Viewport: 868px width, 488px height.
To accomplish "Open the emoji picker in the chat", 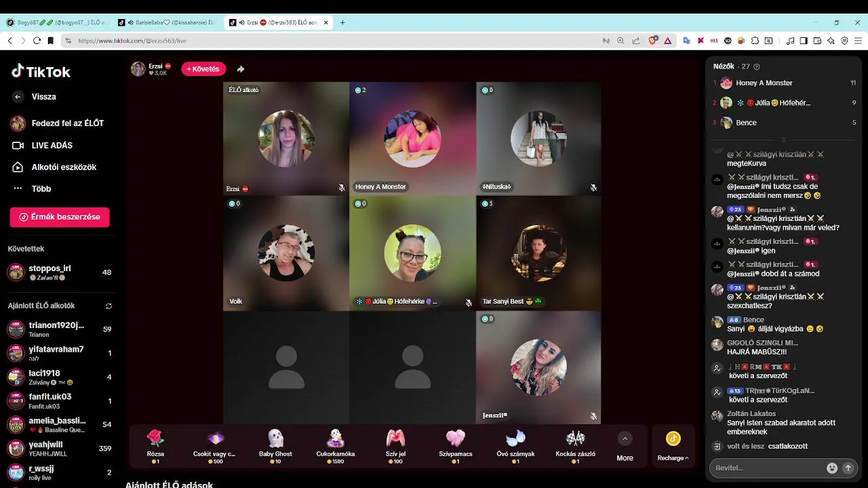I will coord(832,468).
